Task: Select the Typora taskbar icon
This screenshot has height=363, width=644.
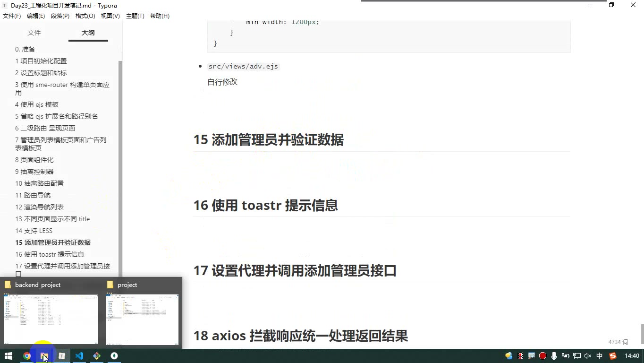Action: (62, 356)
